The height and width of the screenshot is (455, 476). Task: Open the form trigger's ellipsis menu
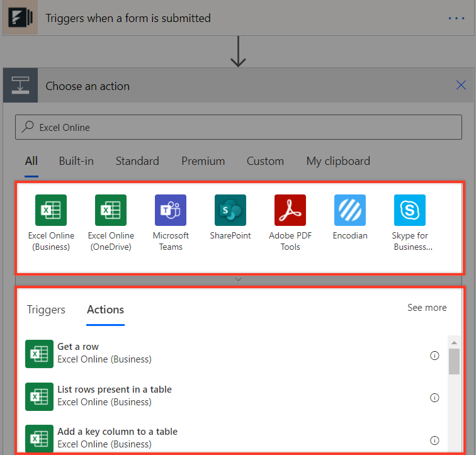click(456, 18)
